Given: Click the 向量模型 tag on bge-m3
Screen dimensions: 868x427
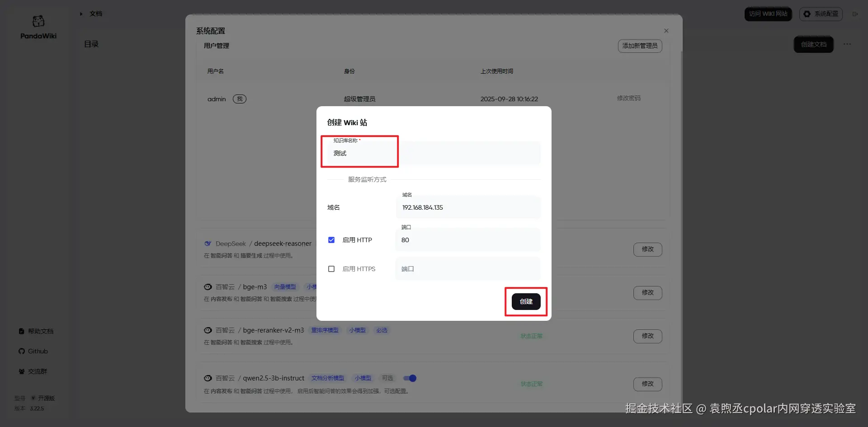Looking at the screenshot, I should click(285, 287).
